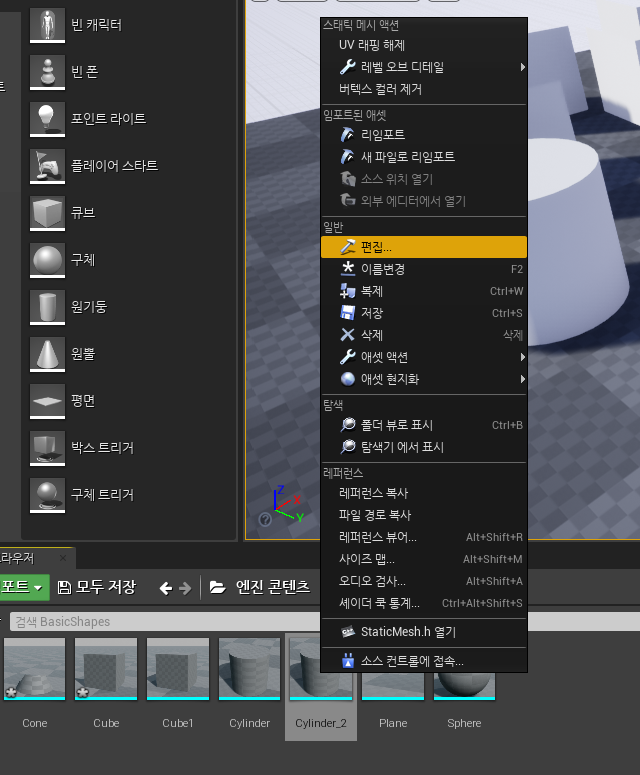Viewport: 640px width, 775px height.
Task: Choose 버텍스 컬러 제거 menu entry
Action: (x=424, y=89)
